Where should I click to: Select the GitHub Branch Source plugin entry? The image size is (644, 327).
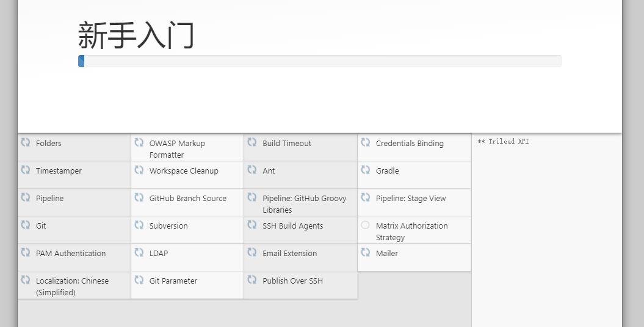[187, 199]
